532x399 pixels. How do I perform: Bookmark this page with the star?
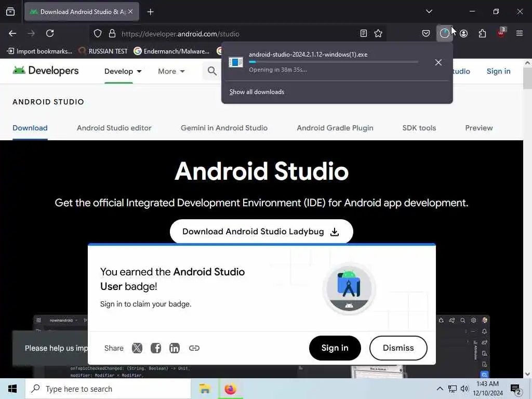[x=378, y=33]
